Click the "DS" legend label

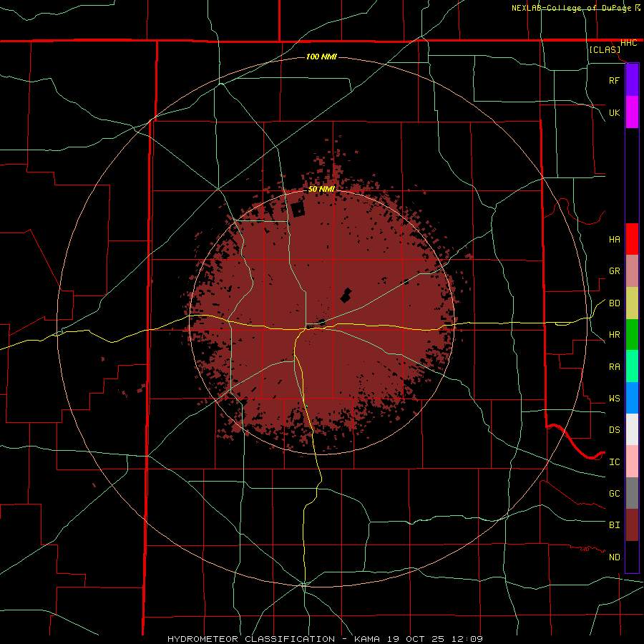614,430
